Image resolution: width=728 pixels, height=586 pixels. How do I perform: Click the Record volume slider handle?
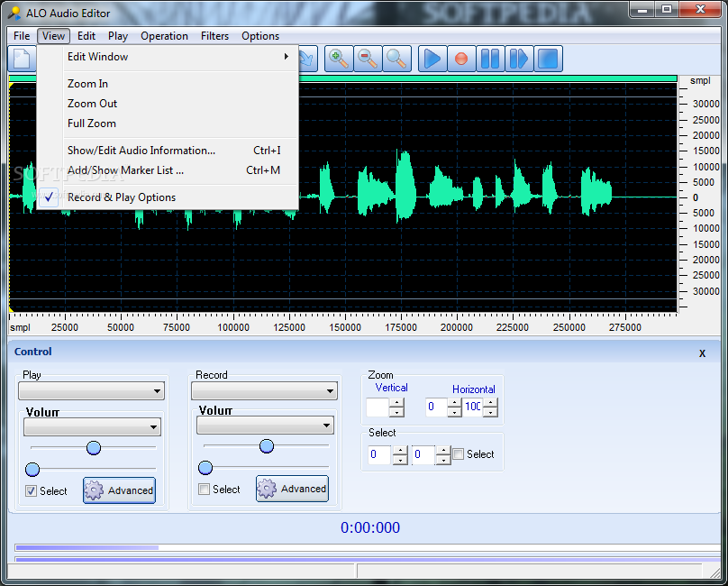[267, 446]
